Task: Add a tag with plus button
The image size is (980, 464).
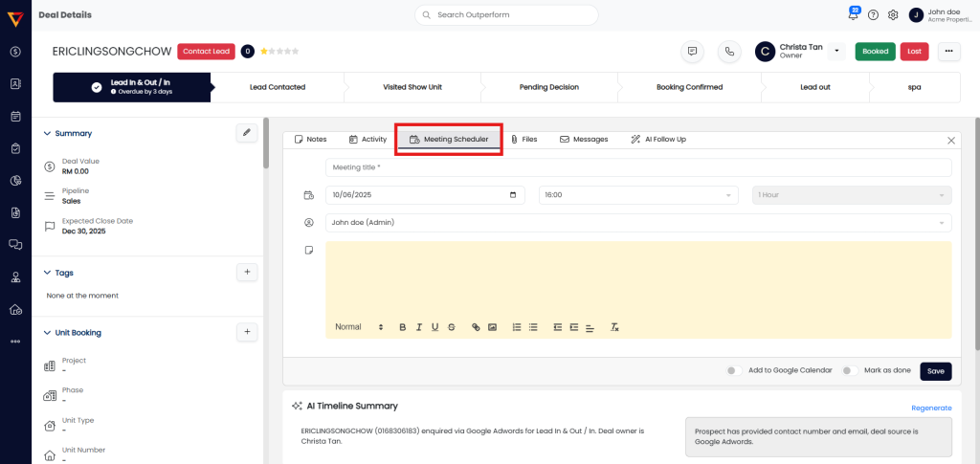Action: [x=247, y=273]
